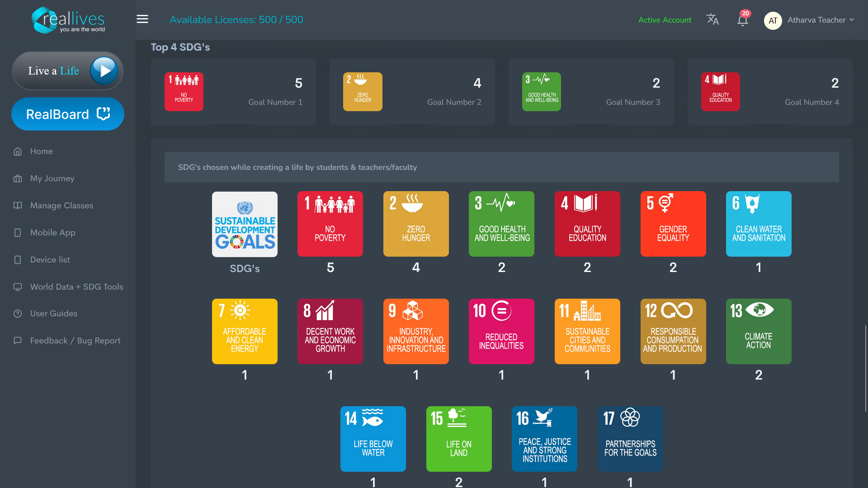Click the RealLives logo

click(x=68, y=20)
